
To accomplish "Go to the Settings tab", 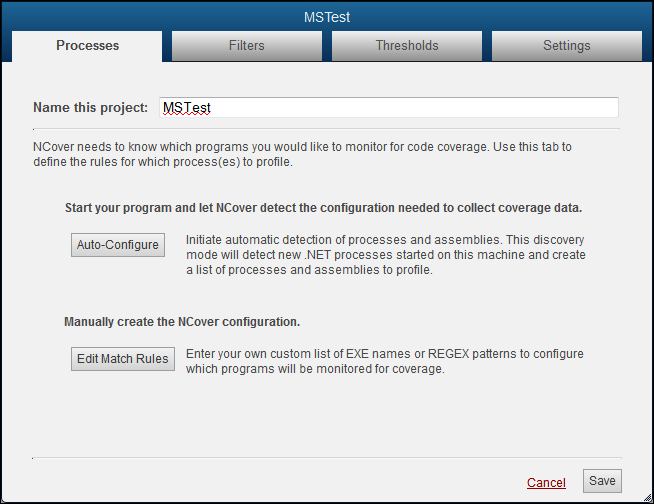I will (x=566, y=45).
